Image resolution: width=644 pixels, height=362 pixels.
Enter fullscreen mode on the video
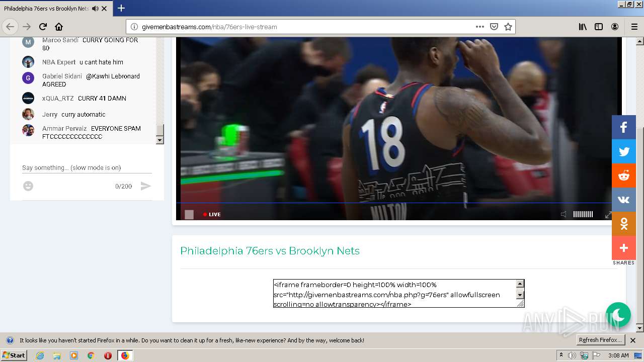(608, 214)
